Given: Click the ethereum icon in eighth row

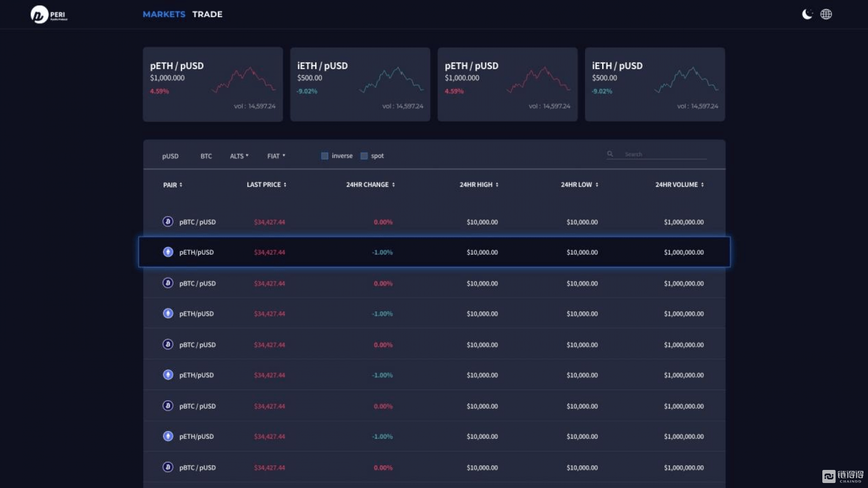Looking at the screenshot, I should click(168, 436).
